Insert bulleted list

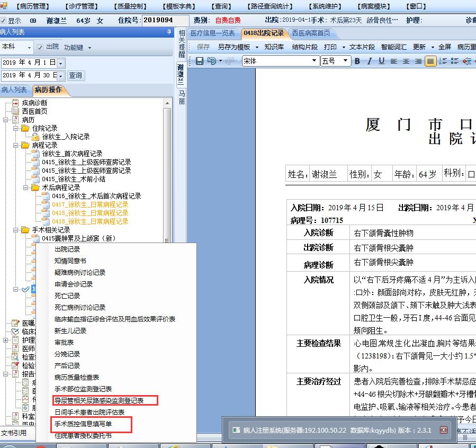pyautogui.click(x=455, y=61)
